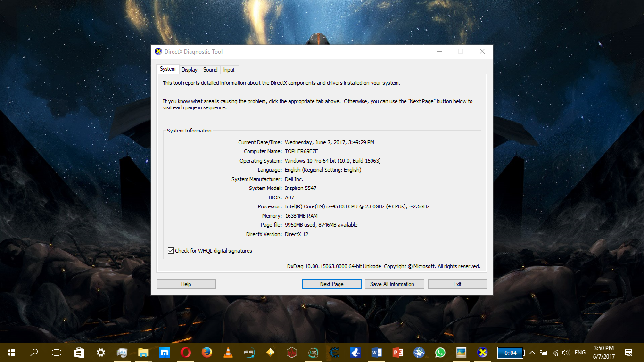Open the Cheat Engine taskbar icon
The width and height of the screenshot is (644, 362).
(334, 353)
